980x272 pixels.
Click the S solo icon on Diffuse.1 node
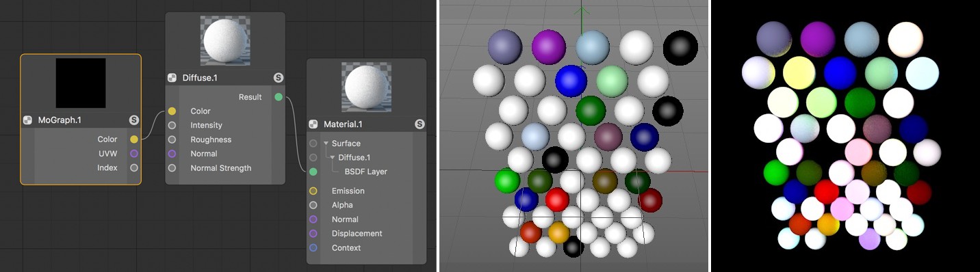coord(279,78)
